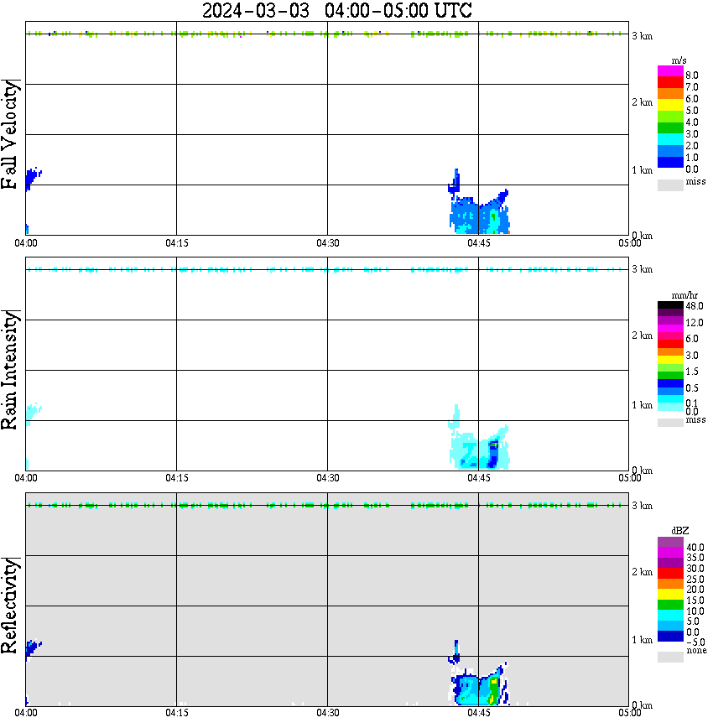Click the cyan rain cell near 04:45 in Rain Intensity
This screenshot has height=728, width=713.
480,452
